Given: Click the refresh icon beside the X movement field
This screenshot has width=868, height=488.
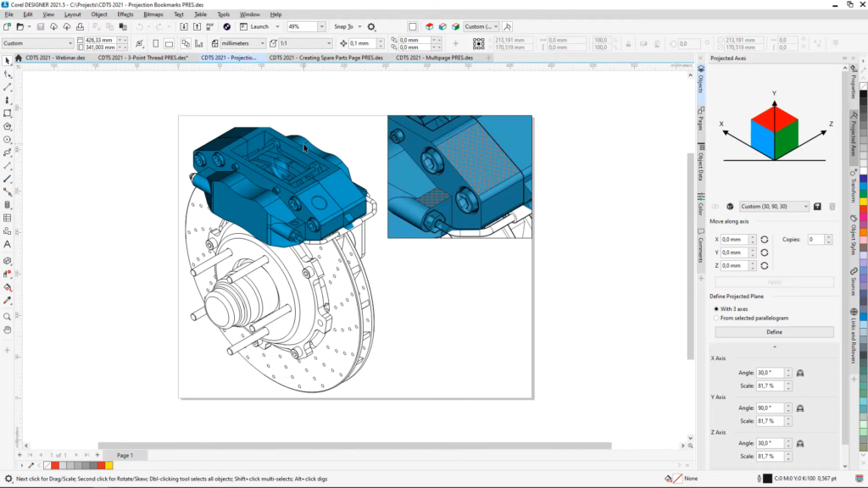Looking at the screenshot, I should pyautogui.click(x=764, y=240).
